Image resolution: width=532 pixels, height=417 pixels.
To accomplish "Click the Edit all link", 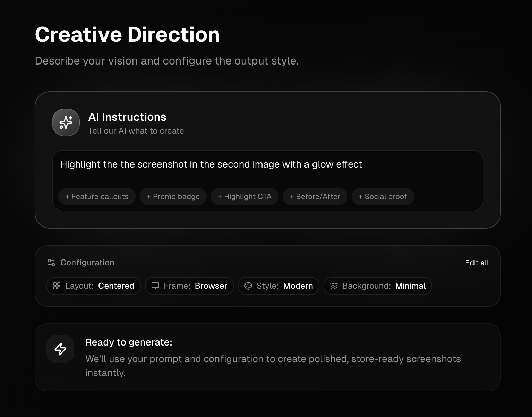I will click(477, 263).
